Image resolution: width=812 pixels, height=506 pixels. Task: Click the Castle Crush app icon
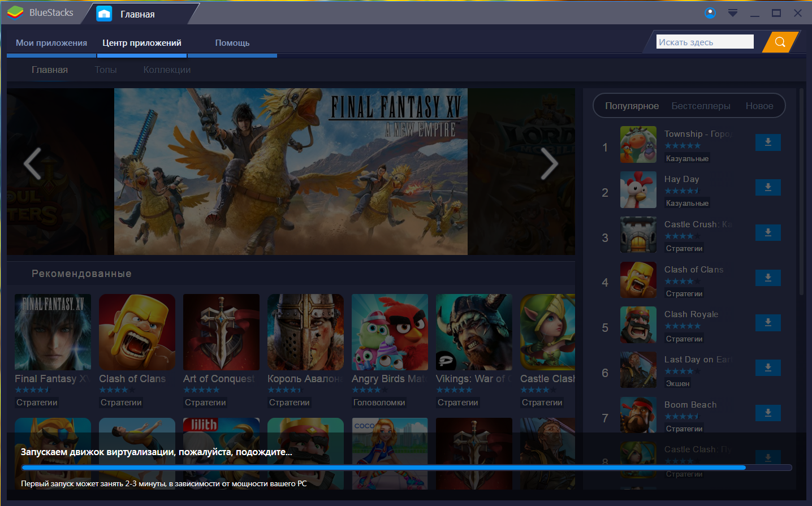[638, 235]
